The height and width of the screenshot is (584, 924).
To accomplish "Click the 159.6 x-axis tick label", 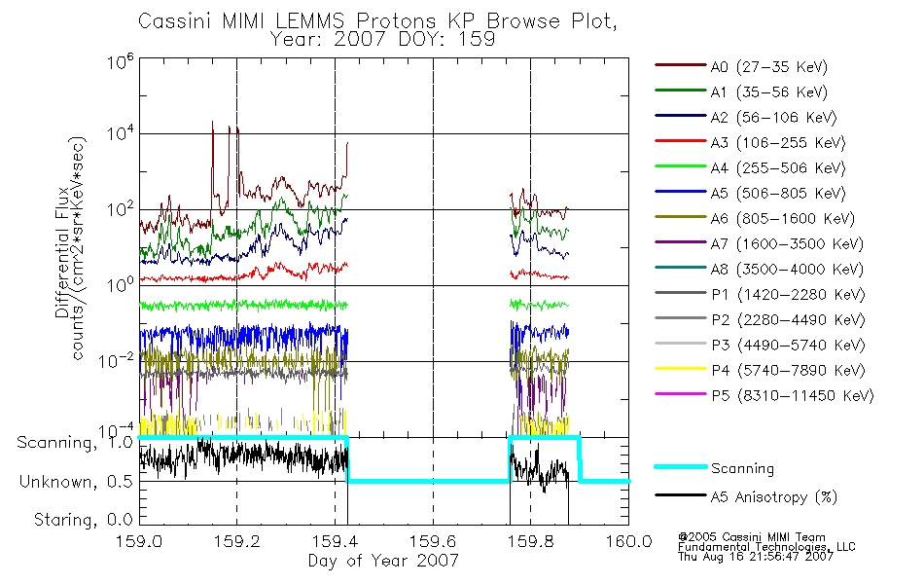I will 433,541.
